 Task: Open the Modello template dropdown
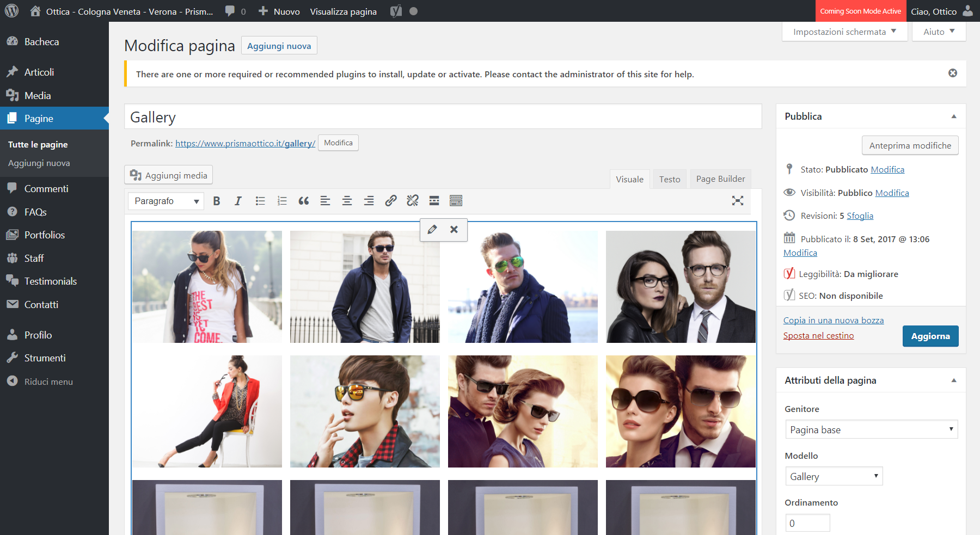833,476
